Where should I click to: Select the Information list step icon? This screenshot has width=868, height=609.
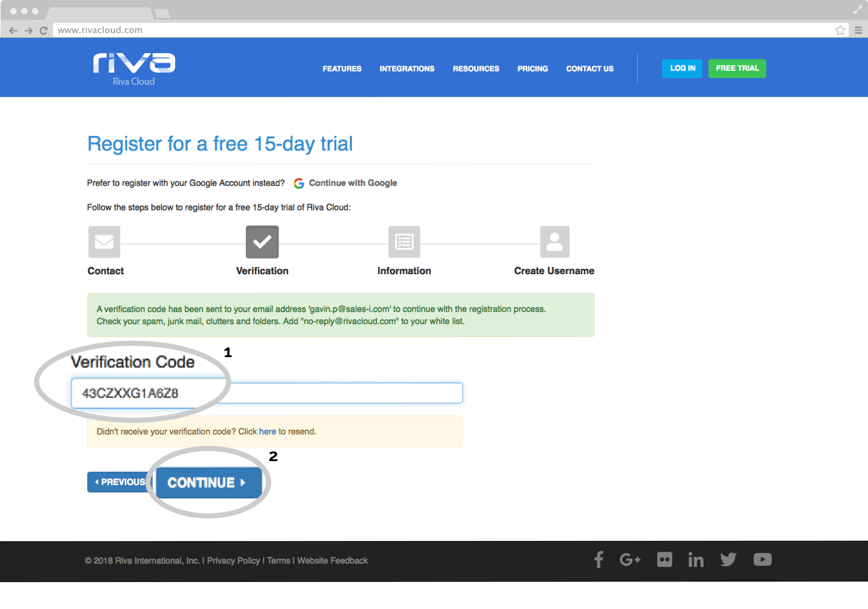coord(404,242)
